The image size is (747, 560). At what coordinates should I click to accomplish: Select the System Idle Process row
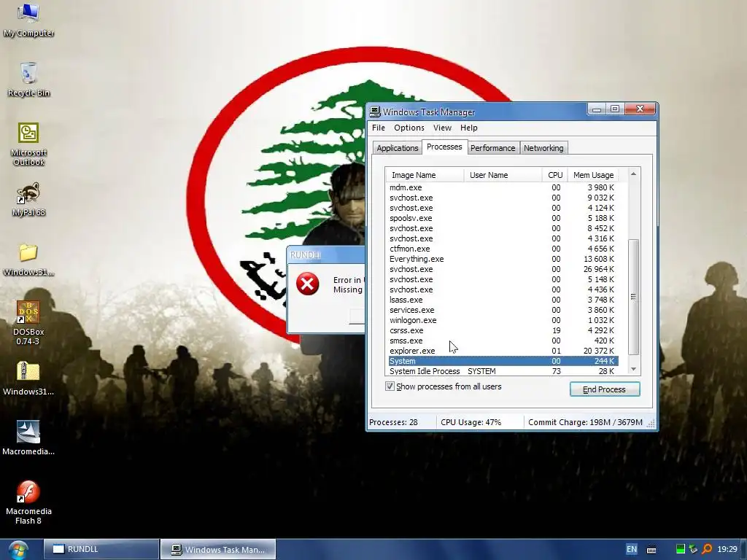point(503,371)
